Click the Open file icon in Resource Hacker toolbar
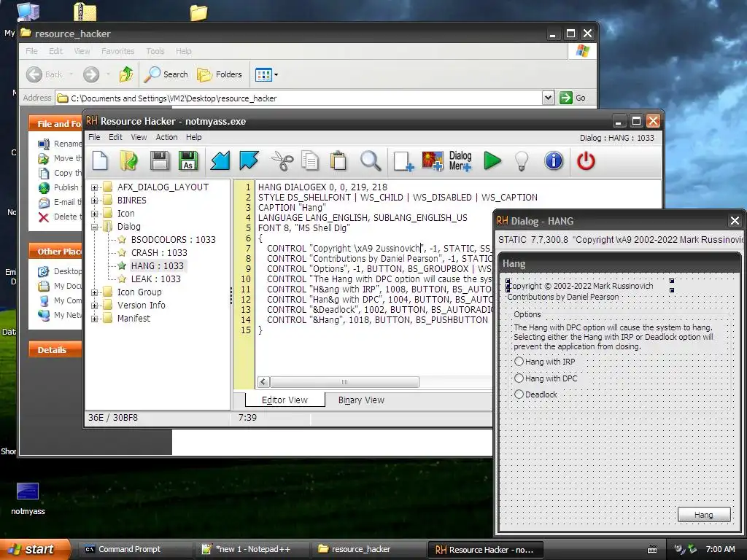The image size is (747, 560). pos(128,160)
